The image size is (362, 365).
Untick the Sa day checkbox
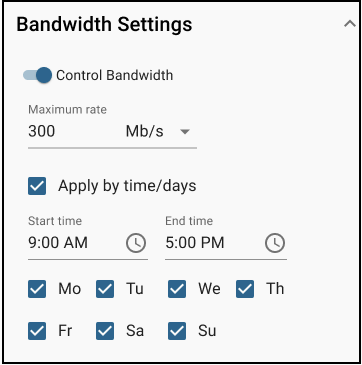105,331
